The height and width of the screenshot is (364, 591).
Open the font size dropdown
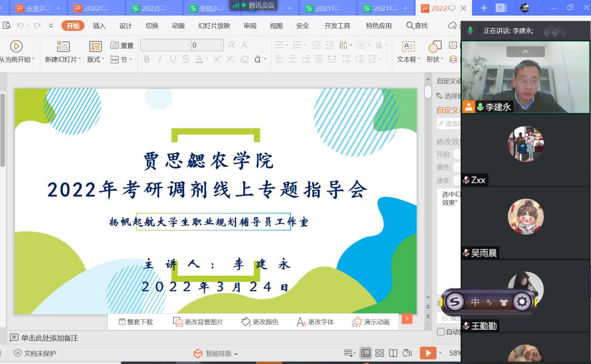click(x=220, y=45)
